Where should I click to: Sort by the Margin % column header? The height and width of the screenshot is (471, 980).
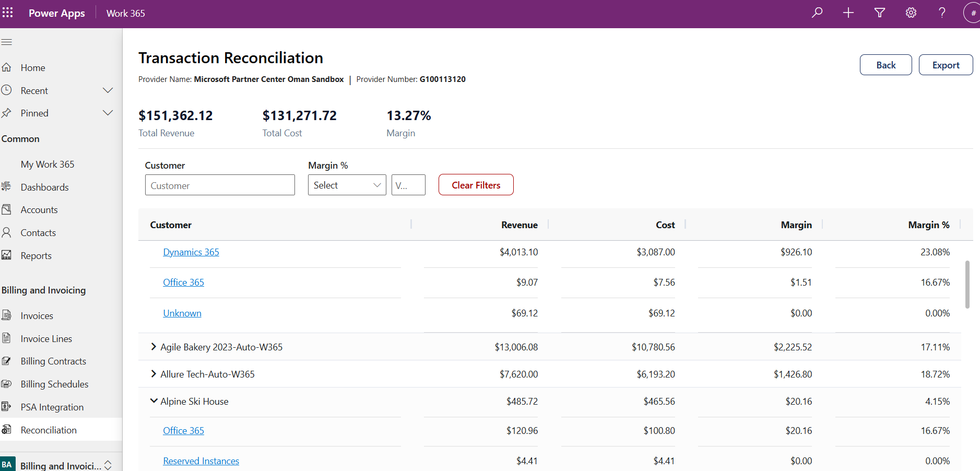point(929,225)
